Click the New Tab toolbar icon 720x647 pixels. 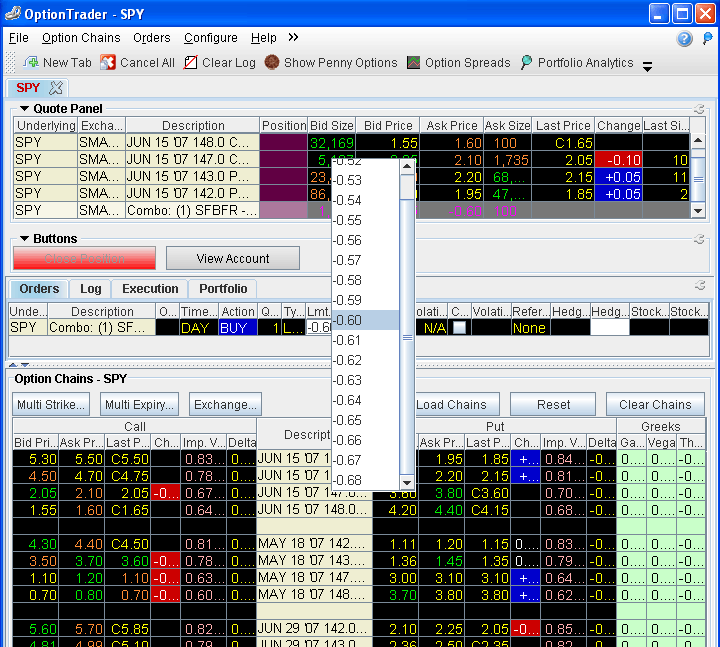30,63
